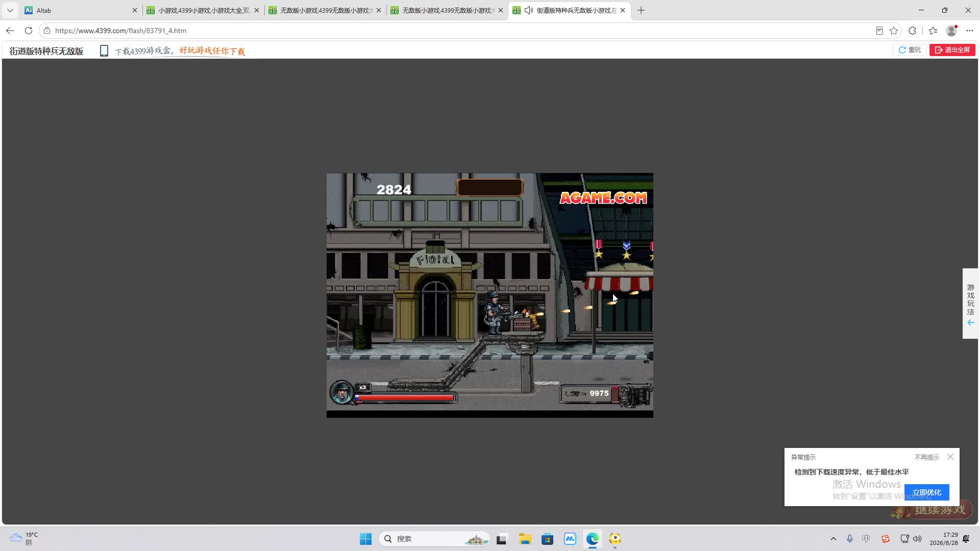Click the 2824 score in the game
The width and height of the screenshot is (980, 551).
coord(394,190)
